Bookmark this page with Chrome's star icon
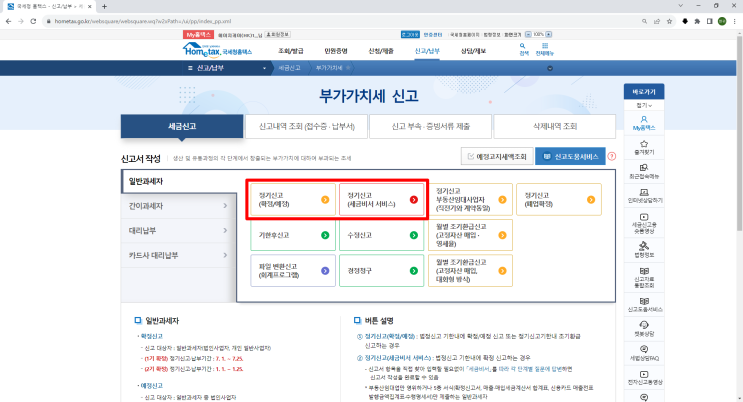This screenshot has width=743, height=402. (669, 21)
